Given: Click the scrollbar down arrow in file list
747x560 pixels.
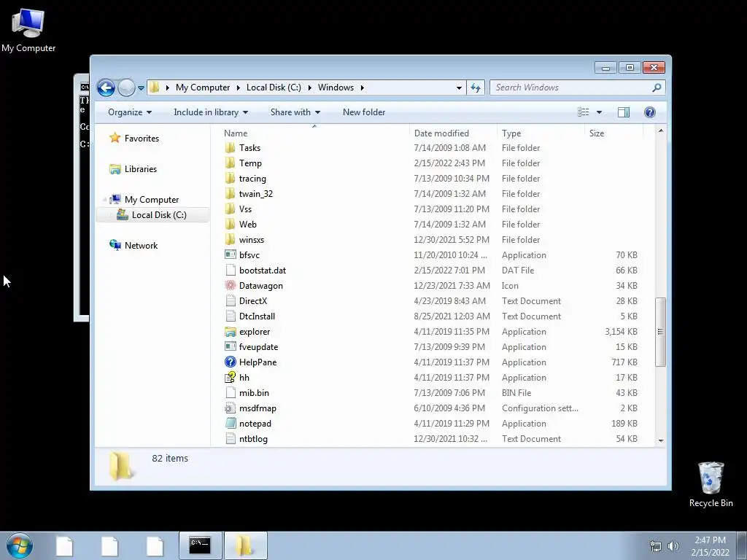Looking at the screenshot, I should (x=661, y=441).
